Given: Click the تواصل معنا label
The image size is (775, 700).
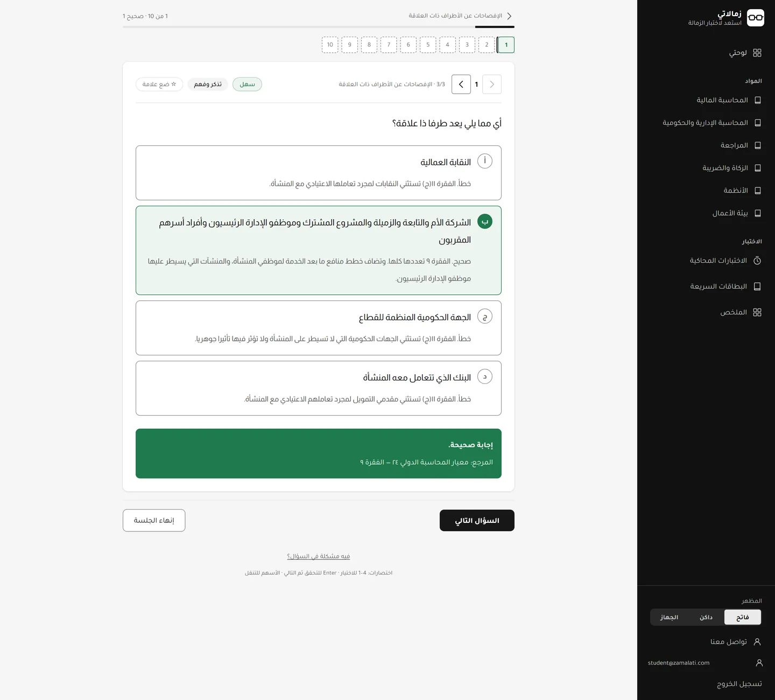Looking at the screenshot, I should (729, 642).
